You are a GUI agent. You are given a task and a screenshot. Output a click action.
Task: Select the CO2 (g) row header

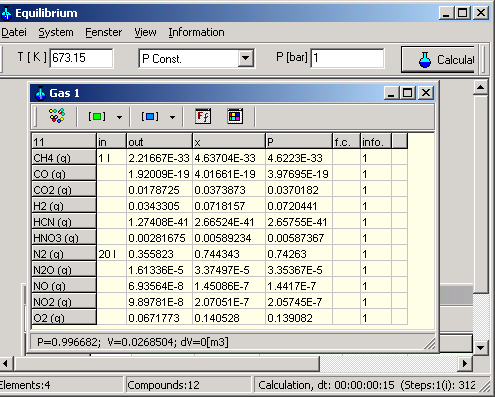(64, 189)
